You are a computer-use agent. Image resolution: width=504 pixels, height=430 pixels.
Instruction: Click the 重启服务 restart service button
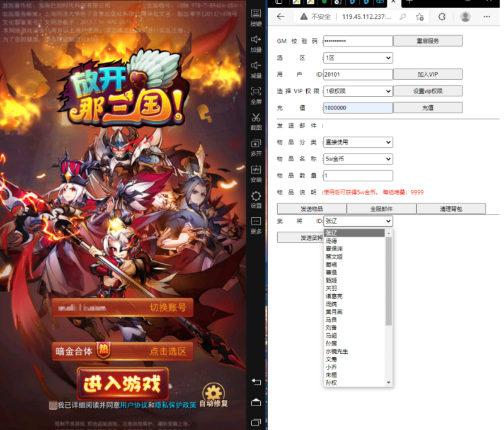(428, 41)
